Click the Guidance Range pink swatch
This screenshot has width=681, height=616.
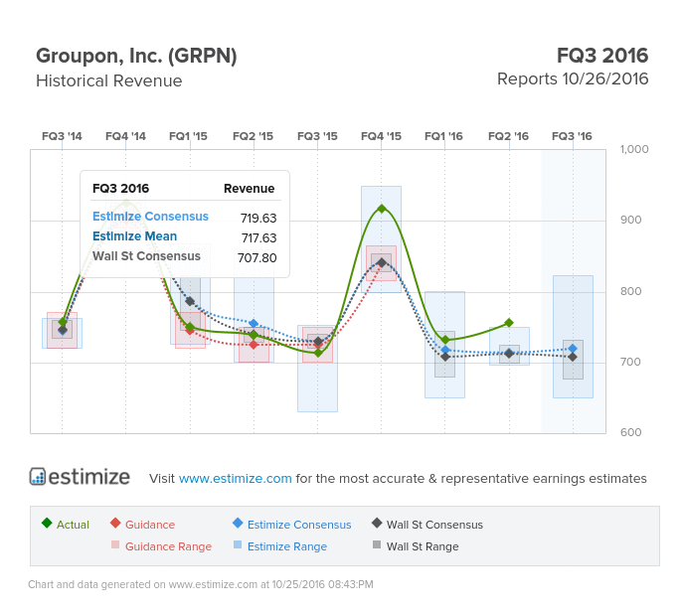click(115, 544)
